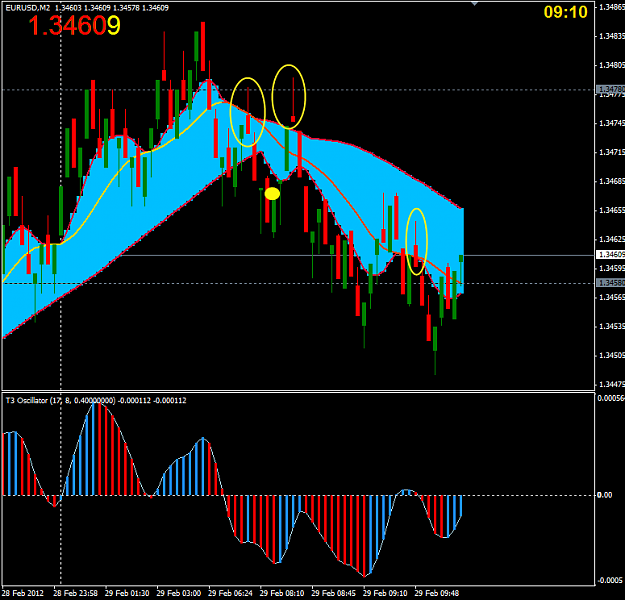
Task: Click the 1.34505 price scale label
Action: coord(612,355)
